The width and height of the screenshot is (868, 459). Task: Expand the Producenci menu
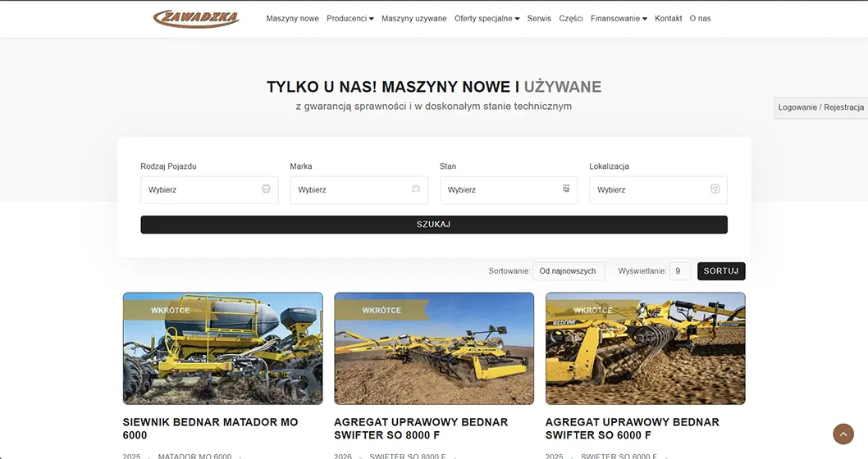coord(349,18)
